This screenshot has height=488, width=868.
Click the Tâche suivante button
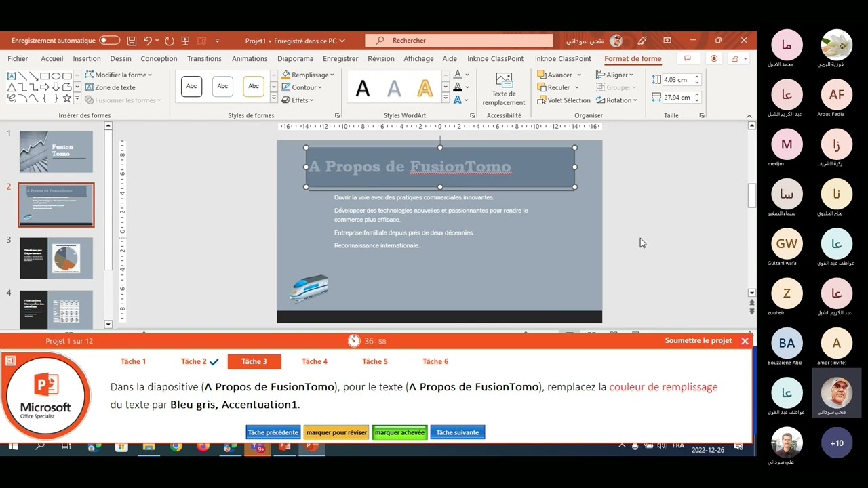[x=458, y=432]
